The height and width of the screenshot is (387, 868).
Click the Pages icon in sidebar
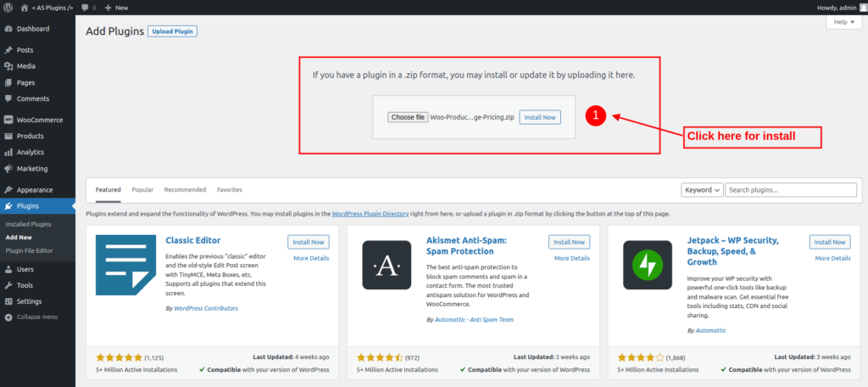pyautogui.click(x=8, y=82)
